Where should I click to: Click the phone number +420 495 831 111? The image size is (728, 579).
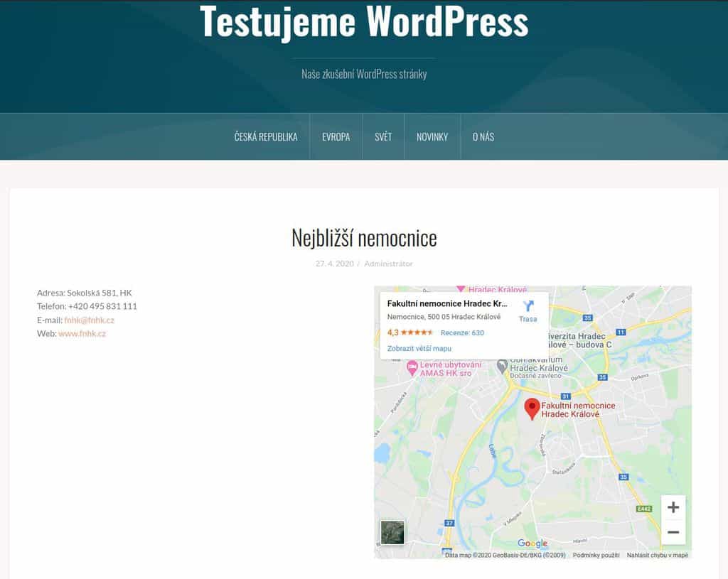click(x=102, y=306)
